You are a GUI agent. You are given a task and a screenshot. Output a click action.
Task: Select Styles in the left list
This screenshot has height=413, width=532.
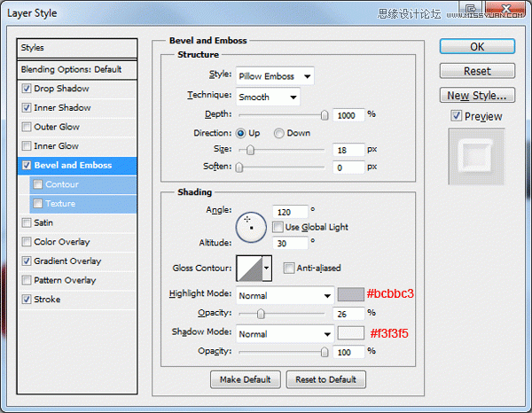coord(77,48)
